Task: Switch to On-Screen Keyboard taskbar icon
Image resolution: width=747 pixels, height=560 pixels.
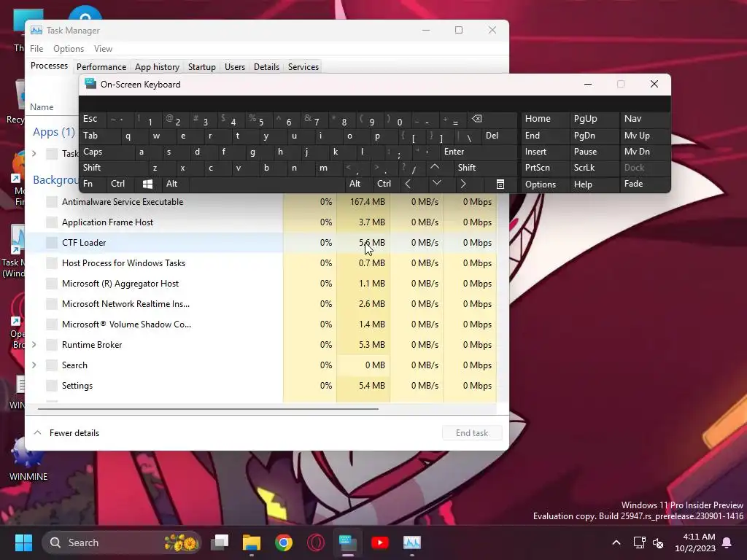Action: point(348,542)
